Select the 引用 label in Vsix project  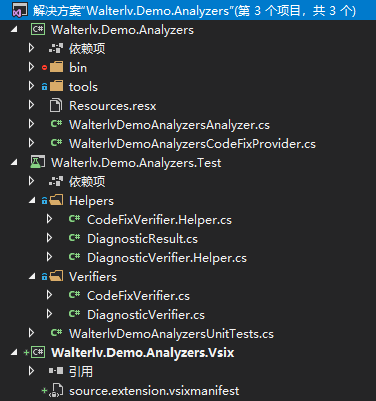pos(81,372)
